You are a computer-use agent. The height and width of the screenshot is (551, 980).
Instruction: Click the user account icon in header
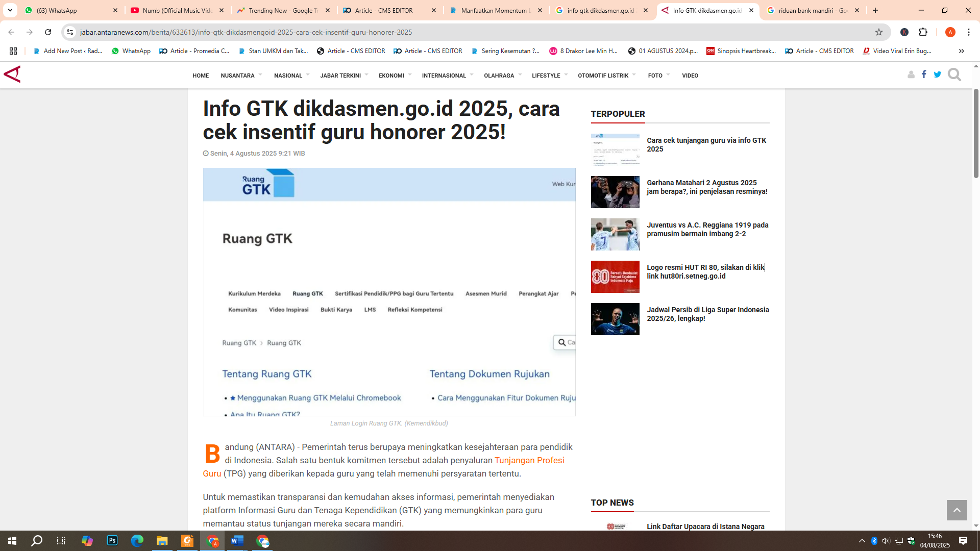911,75
